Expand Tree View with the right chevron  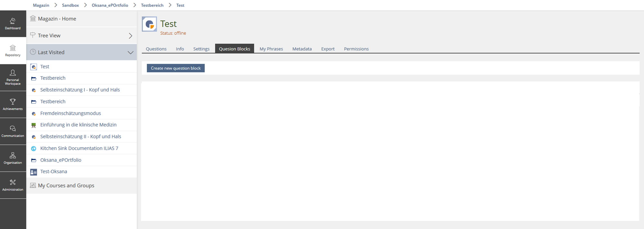130,36
